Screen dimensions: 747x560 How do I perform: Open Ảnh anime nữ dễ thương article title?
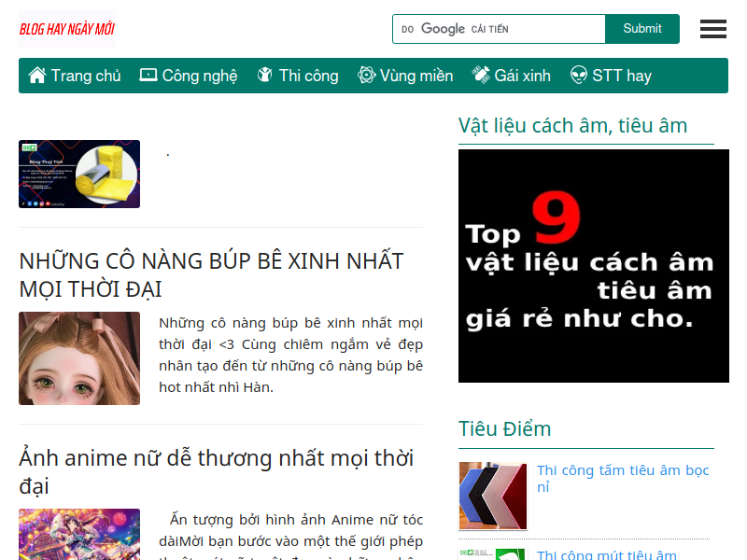[x=217, y=471]
